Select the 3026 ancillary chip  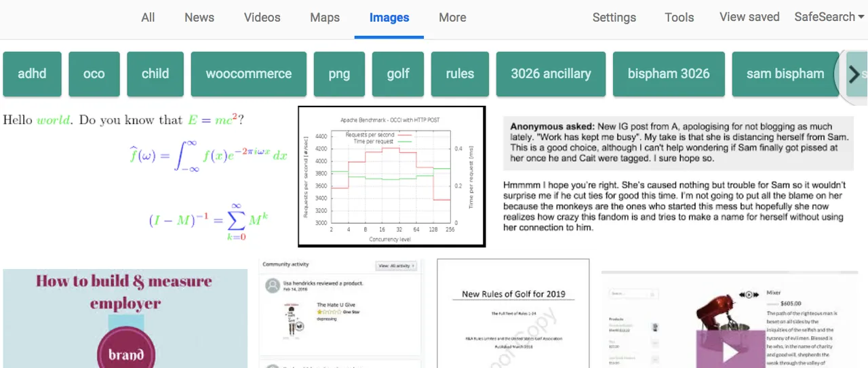coord(551,74)
